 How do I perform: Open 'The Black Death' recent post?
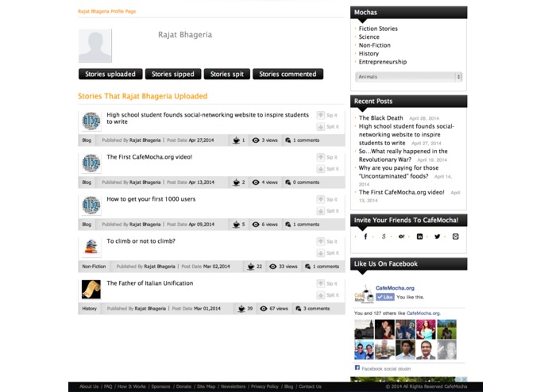381,118
